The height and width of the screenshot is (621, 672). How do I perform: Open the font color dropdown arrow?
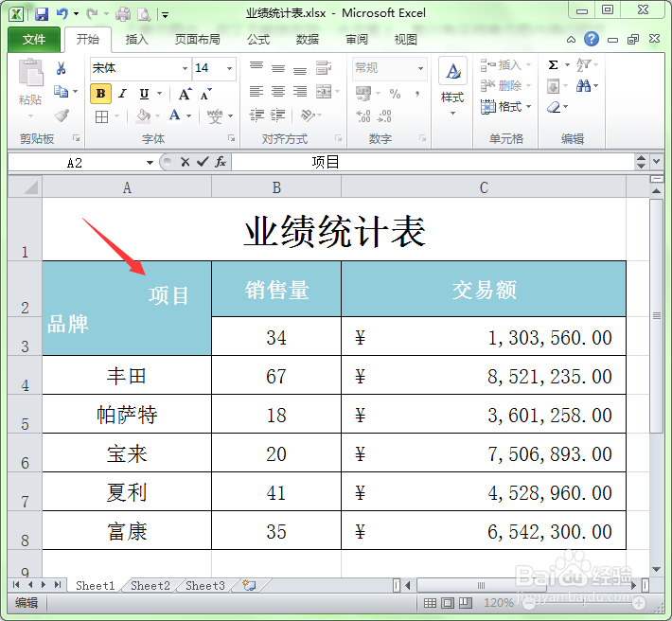point(188,116)
